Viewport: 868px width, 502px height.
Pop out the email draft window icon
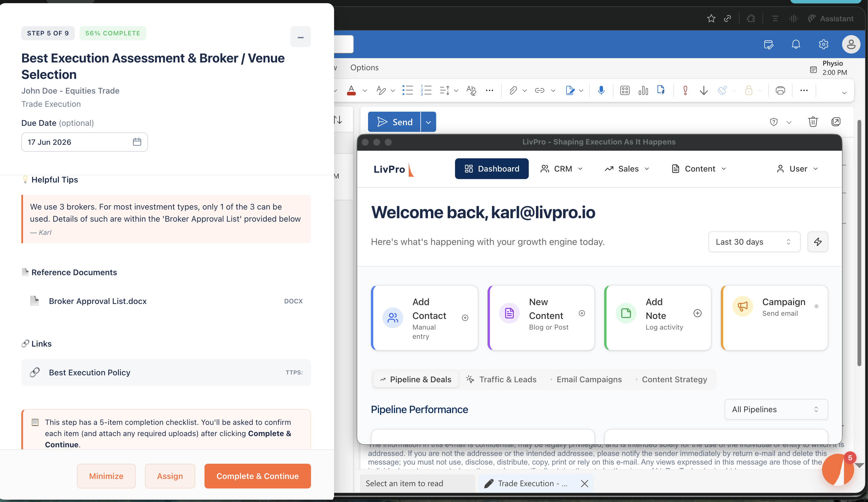pos(836,121)
